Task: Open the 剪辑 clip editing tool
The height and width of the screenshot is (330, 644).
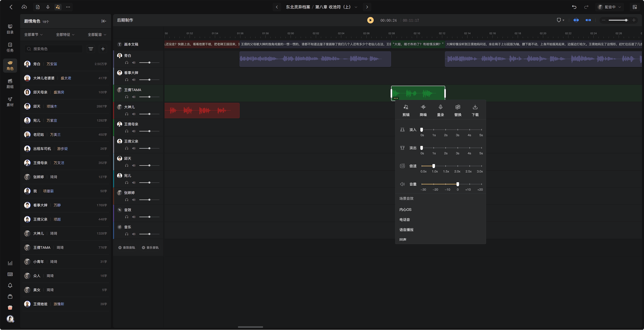Action: click(x=406, y=110)
